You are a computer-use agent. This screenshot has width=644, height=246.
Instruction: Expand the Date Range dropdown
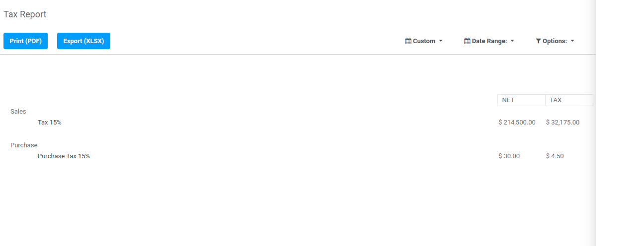point(489,41)
